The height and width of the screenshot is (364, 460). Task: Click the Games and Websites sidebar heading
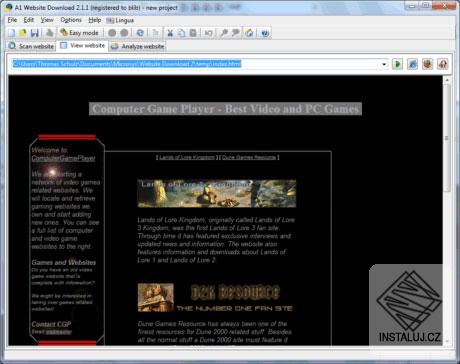64,263
